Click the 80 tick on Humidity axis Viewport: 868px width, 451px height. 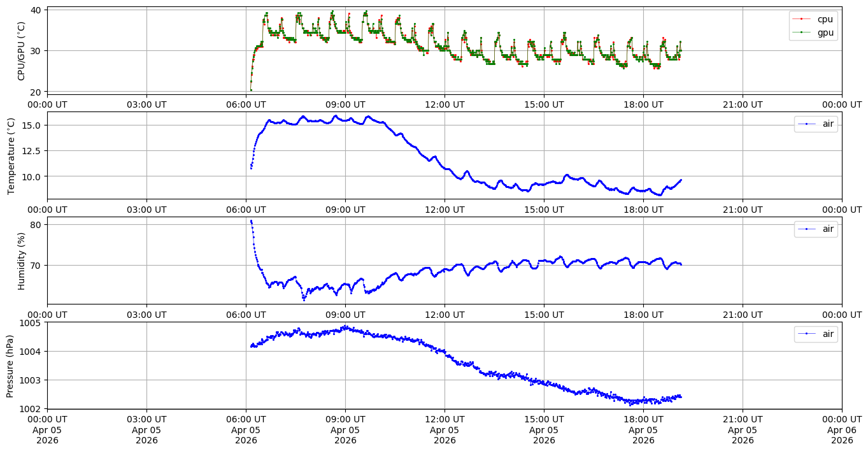coord(36,225)
